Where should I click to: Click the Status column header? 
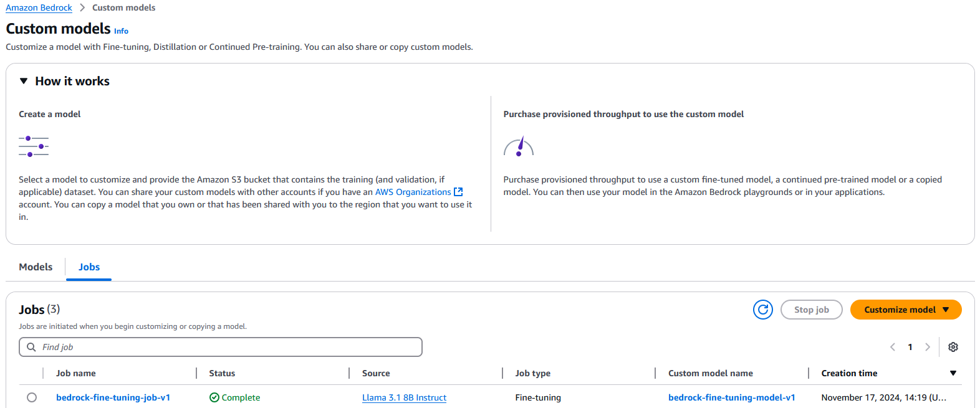(222, 373)
